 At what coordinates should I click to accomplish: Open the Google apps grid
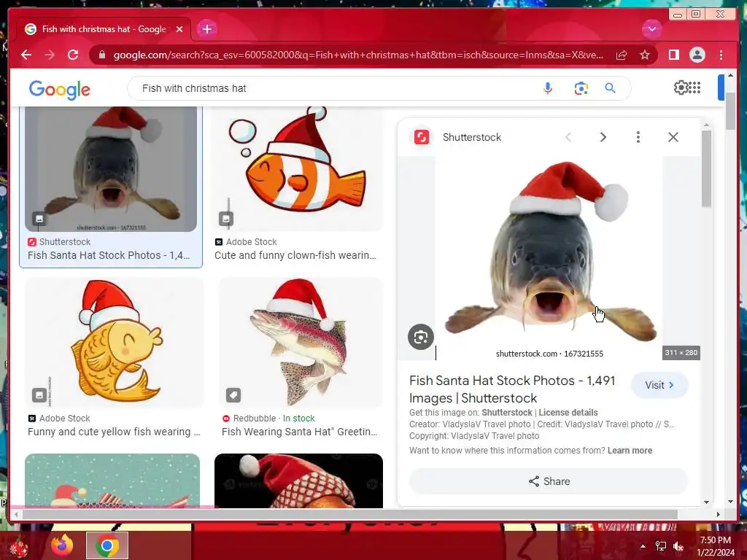pyautogui.click(x=694, y=87)
